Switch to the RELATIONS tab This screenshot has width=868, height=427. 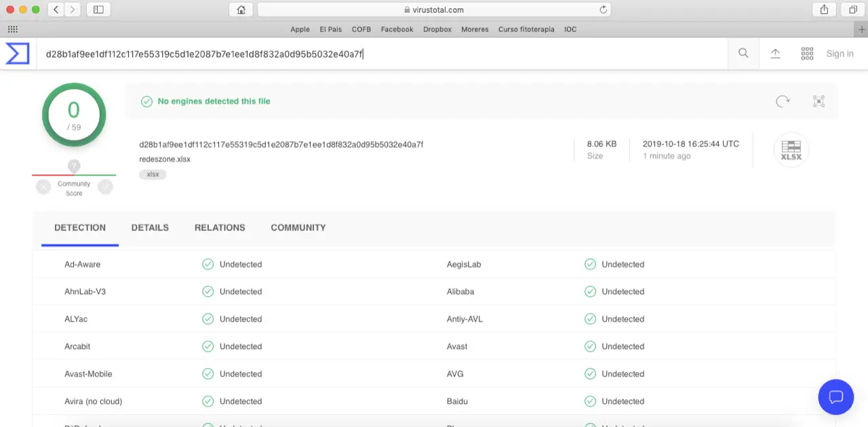click(x=220, y=228)
